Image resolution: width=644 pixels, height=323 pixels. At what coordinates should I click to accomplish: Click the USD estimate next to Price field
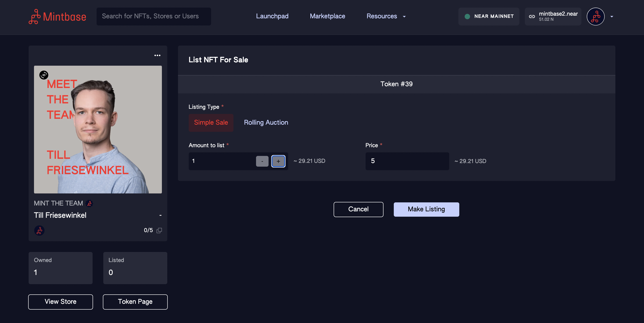point(470,161)
